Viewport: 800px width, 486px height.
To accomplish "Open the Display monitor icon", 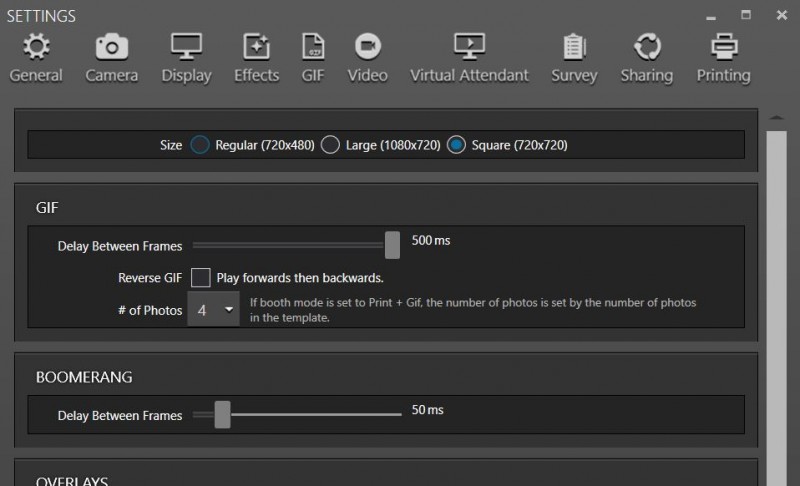I will click(x=186, y=47).
